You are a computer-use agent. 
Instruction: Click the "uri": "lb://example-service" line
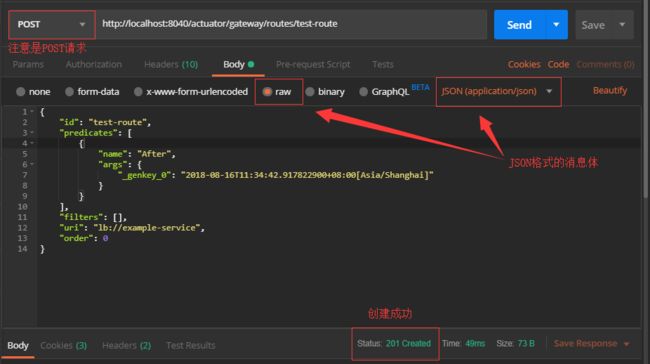click(132, 228)
